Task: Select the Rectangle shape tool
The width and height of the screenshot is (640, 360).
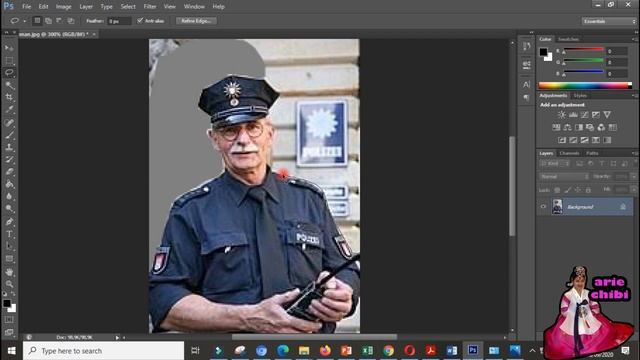Action: click(x=9, y=259)
